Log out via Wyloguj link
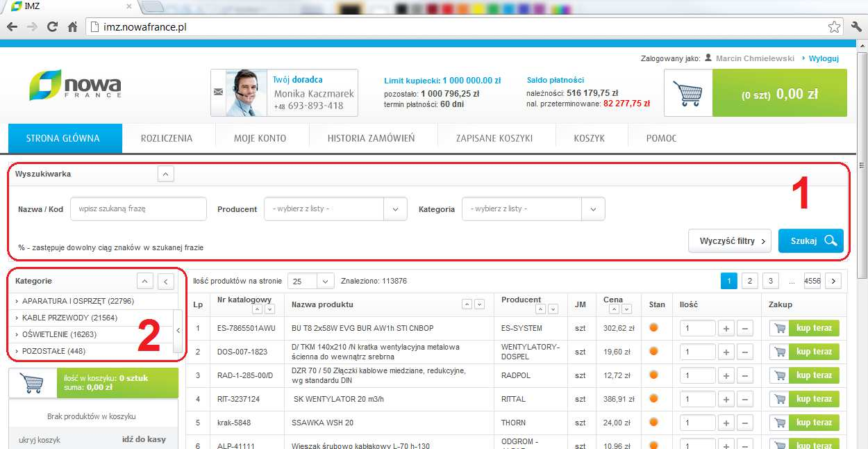The width and height of the screenshot is (868, 449). pyautogui.click(x=824, y=58)
